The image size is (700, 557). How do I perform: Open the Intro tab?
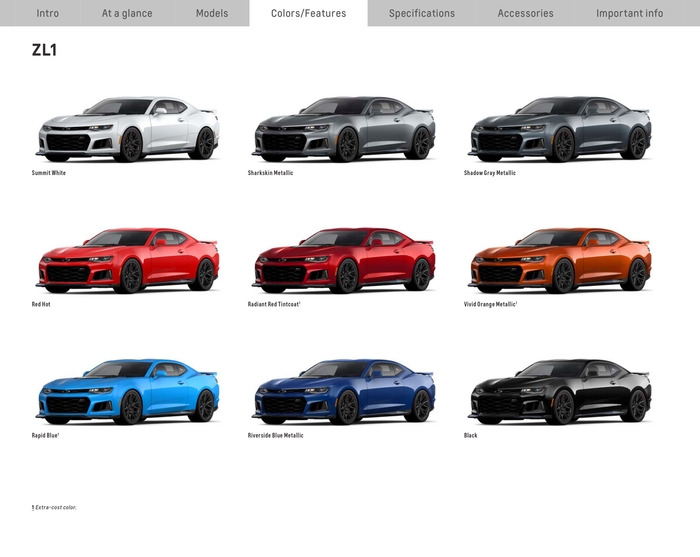pos(47,13)
